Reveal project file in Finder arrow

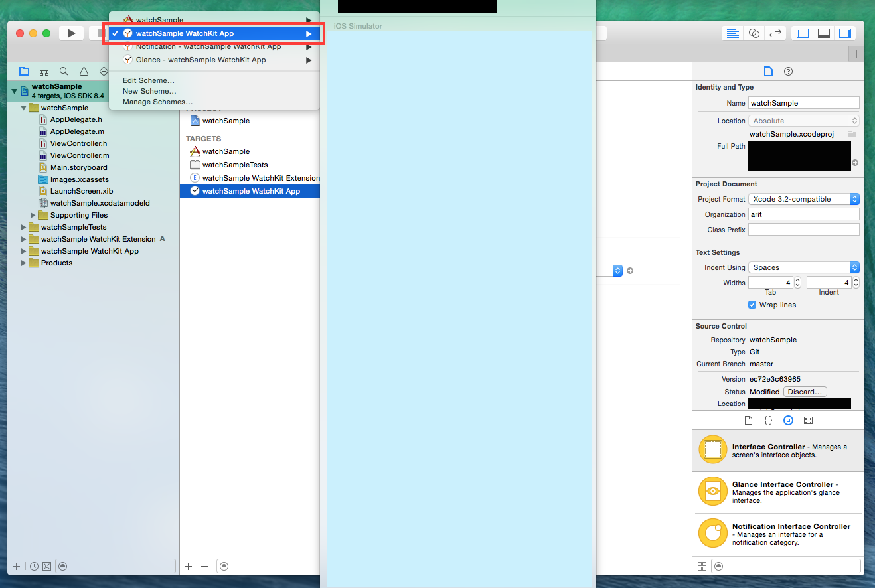point(855,163)
